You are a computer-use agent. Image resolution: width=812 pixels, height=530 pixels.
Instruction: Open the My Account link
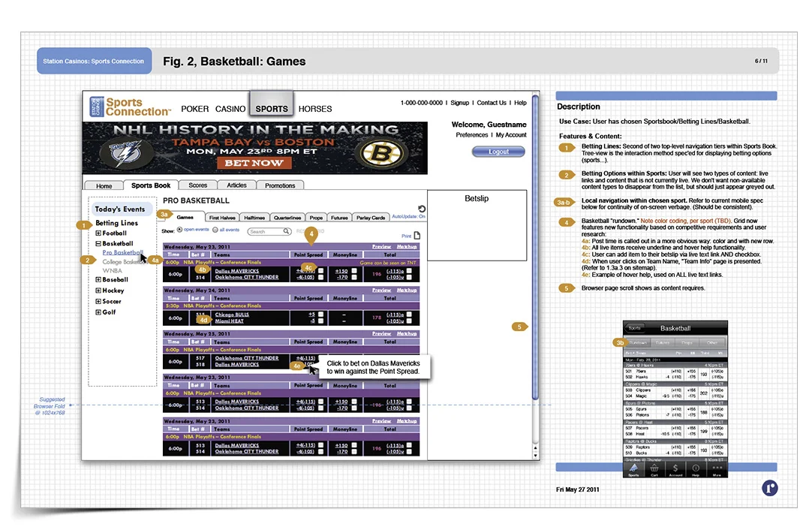click(x=511, y=134)
